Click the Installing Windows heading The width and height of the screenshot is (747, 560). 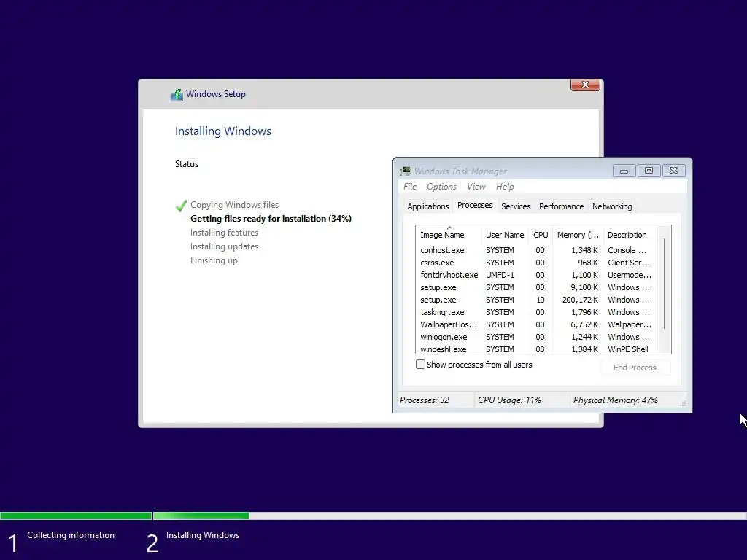(223, 131)
